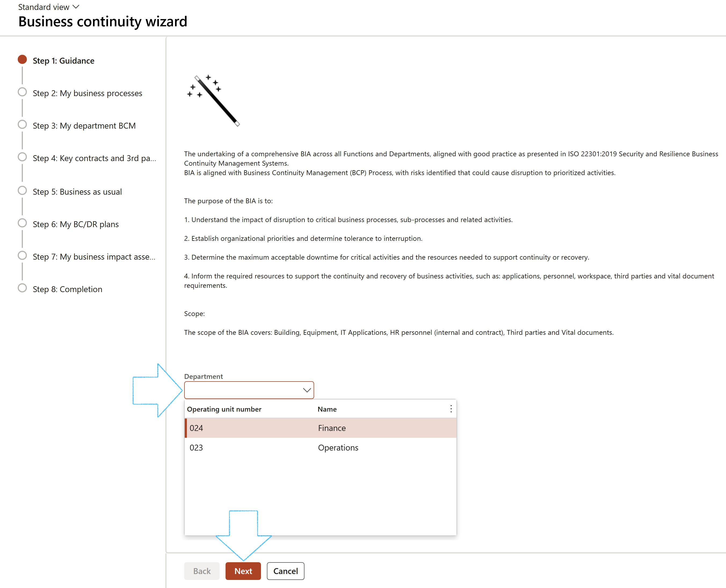Screen dimensions: 726x588
Task: Go to Step 3: My department BCM
Action: pyautogui.click(x=84, y=126)
